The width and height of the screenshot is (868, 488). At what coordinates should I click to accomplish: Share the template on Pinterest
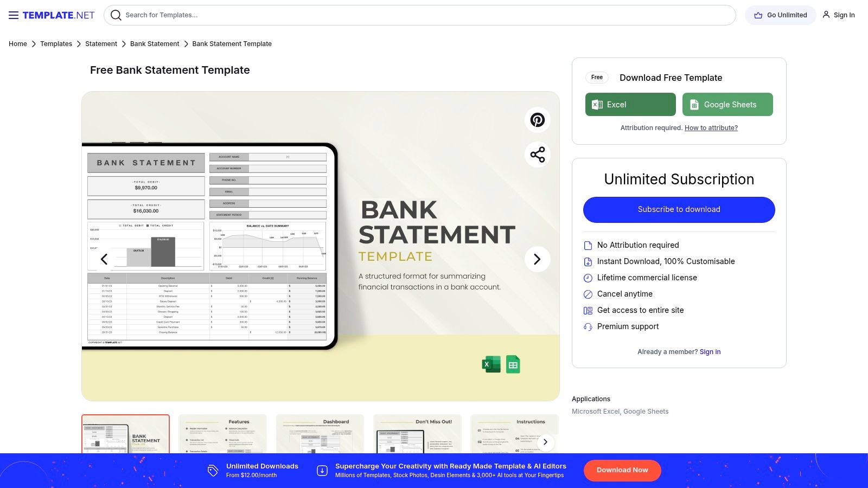538,120
